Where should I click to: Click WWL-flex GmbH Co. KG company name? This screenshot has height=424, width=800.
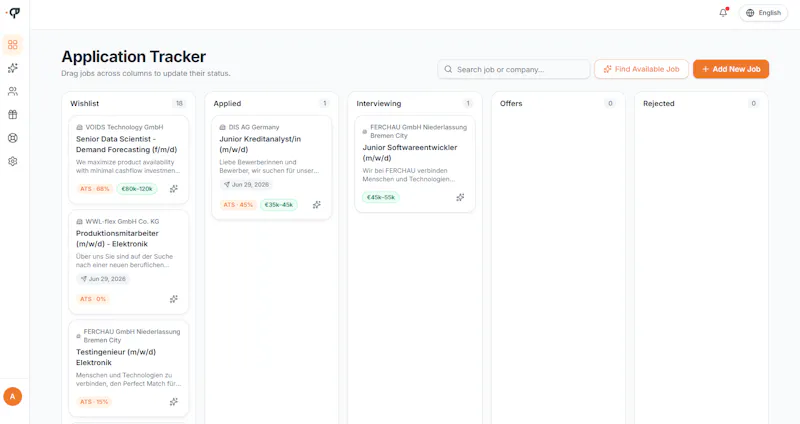pos(122,221)
